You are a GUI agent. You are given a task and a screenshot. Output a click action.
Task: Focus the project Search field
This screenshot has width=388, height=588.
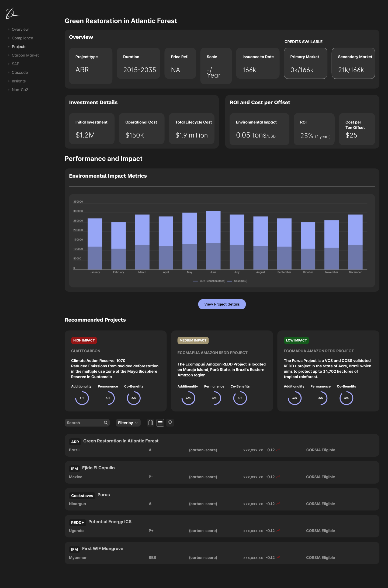[84, 423]
